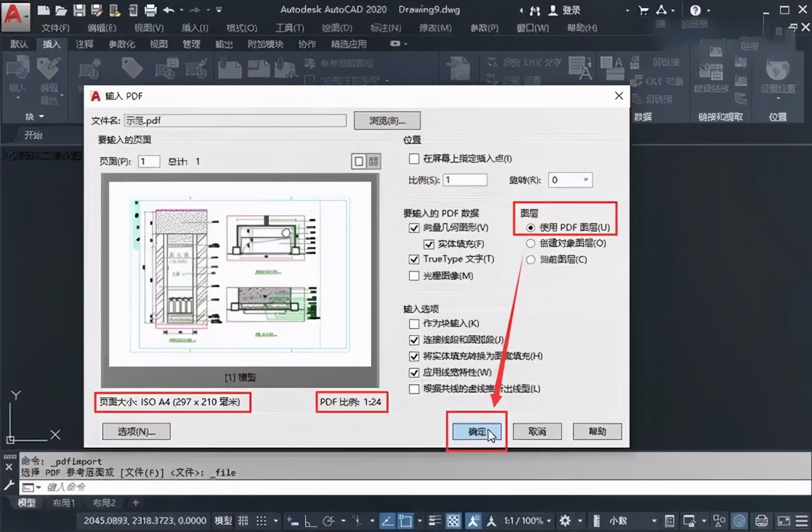
Task: Open the 修改(M) menu
Action: coord(436,28)
